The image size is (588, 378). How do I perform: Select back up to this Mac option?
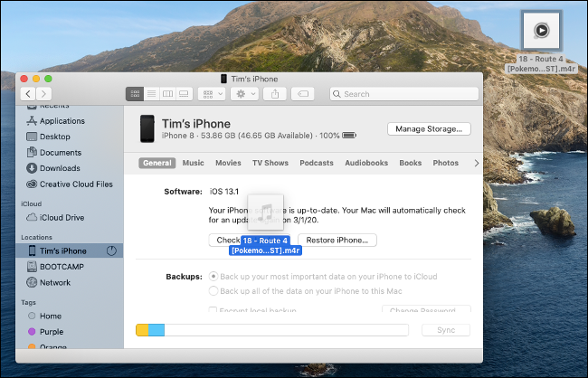point(213,291)
